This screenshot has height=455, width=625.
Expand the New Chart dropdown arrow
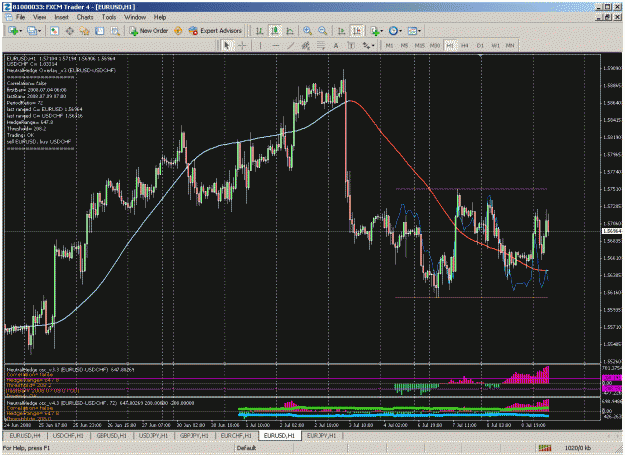20,31
